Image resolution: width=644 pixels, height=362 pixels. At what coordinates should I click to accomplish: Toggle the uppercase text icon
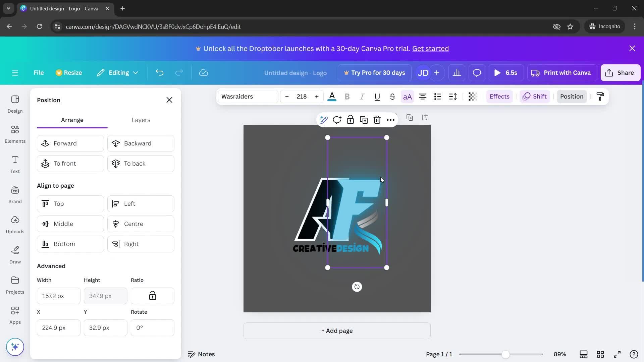tap(407, 96)
